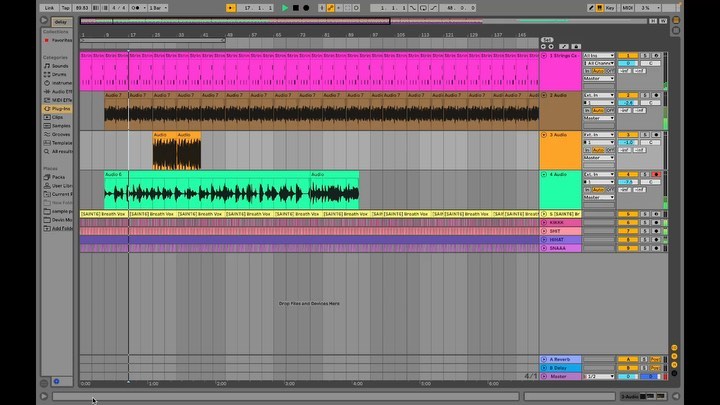Open Ext. In input dropdown on 3 Audio
Viewport: 720px width, 405px height.
(x=598, y=134)
